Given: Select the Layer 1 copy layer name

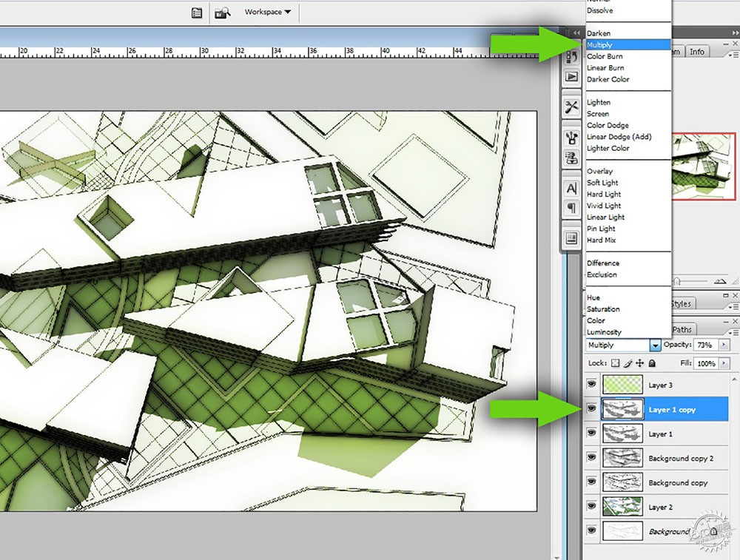Looking at the screenshot, I should [x=672, y=410].
